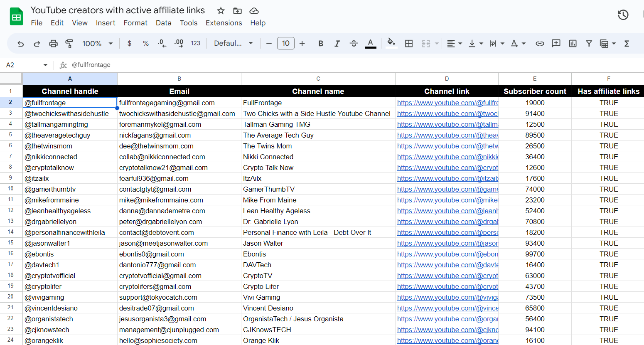The image size is (644, 345).
Task: Star this spreadsheet
Action: tap(221, 11)
